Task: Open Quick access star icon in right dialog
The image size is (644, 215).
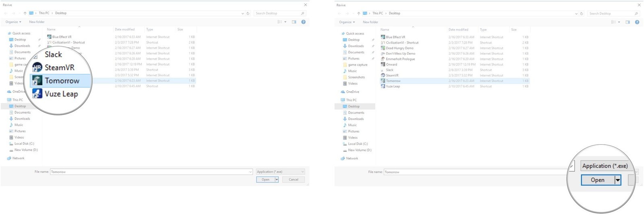Action: point(343,34)
